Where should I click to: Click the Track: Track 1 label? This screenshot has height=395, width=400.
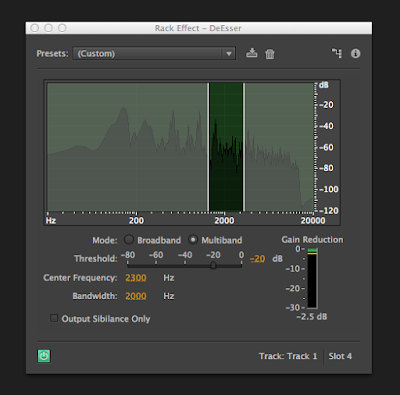click(288, 356)
